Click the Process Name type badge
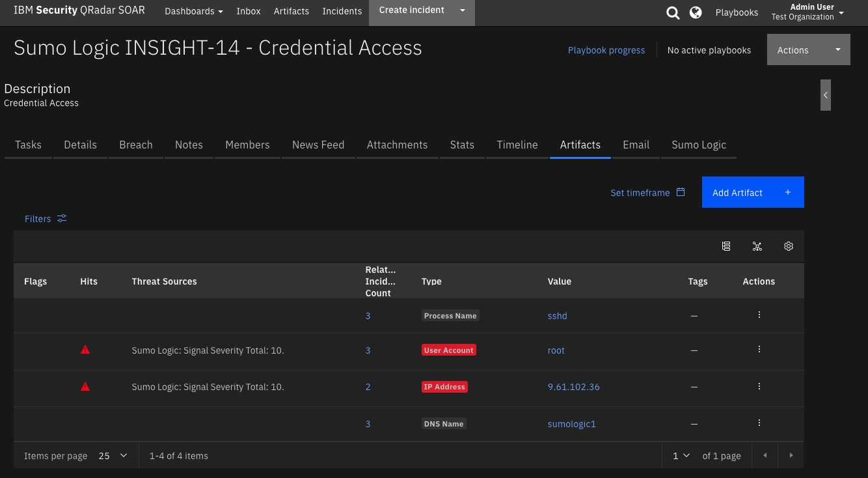This screenshot has height=478, width=868. click(450, 316)
